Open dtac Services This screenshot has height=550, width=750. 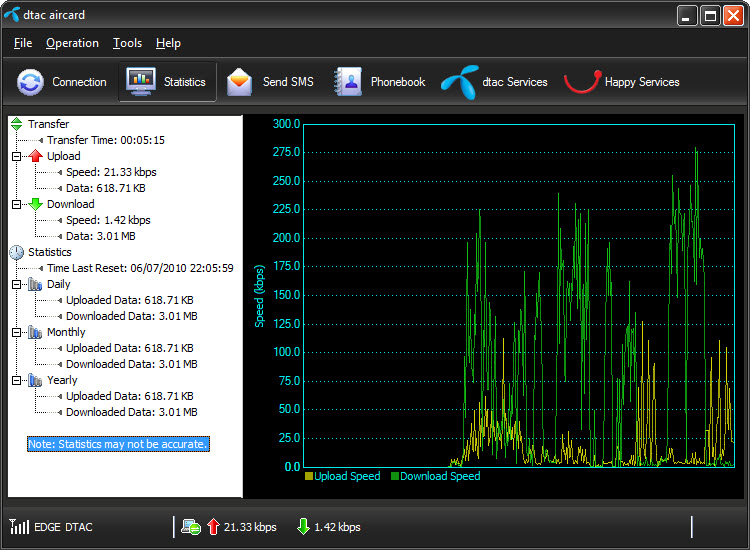pyautogui.click(x=494, y=82)
